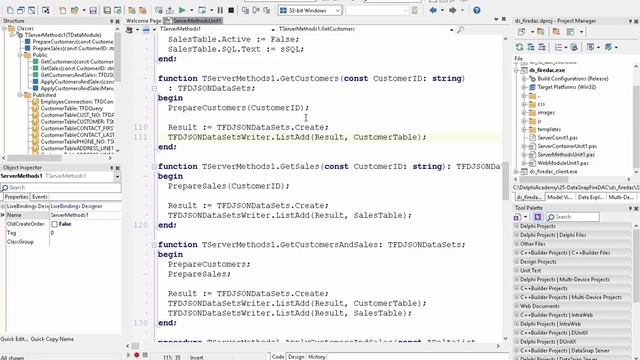Open the dropdown arrow next to Run button
The width and height of the screenshot is (640, 360).
tap(191, 10)
